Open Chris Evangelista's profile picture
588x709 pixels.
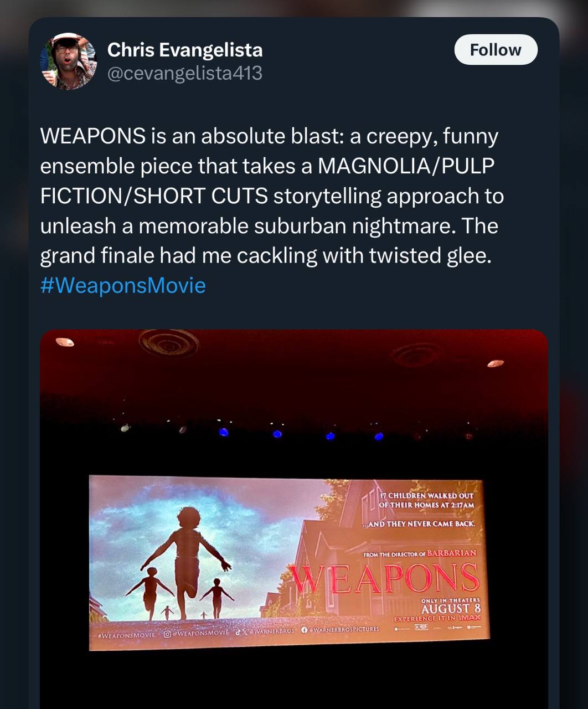tap(69, 61)
